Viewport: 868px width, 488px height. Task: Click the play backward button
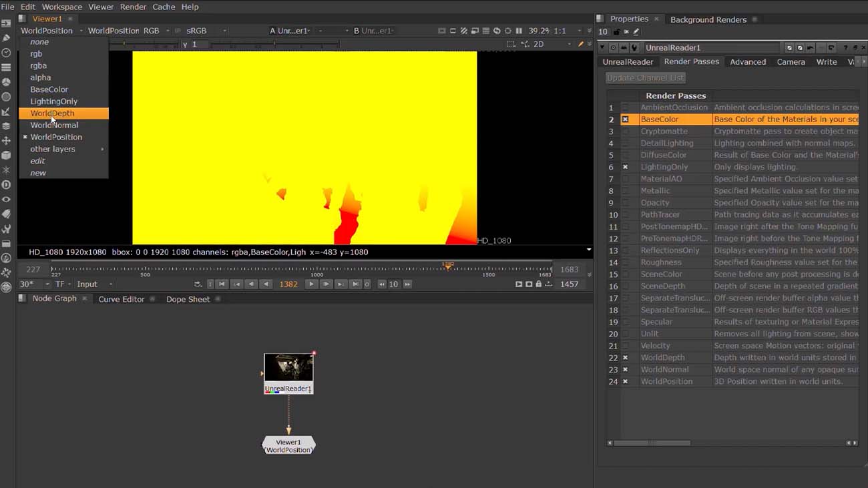point(266,284)
